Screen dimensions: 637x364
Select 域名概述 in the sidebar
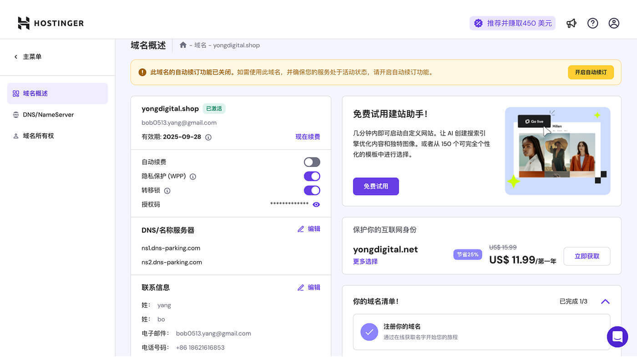[x=57, y=93]
